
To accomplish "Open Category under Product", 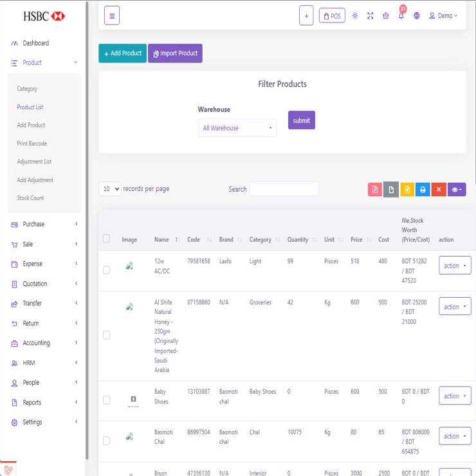I will [27, 89].
